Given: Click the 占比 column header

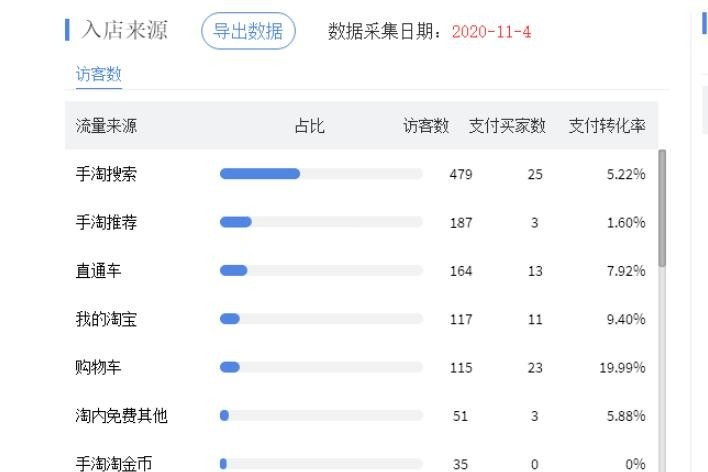Looking at the screenshot, I should (x=309, y=126).
